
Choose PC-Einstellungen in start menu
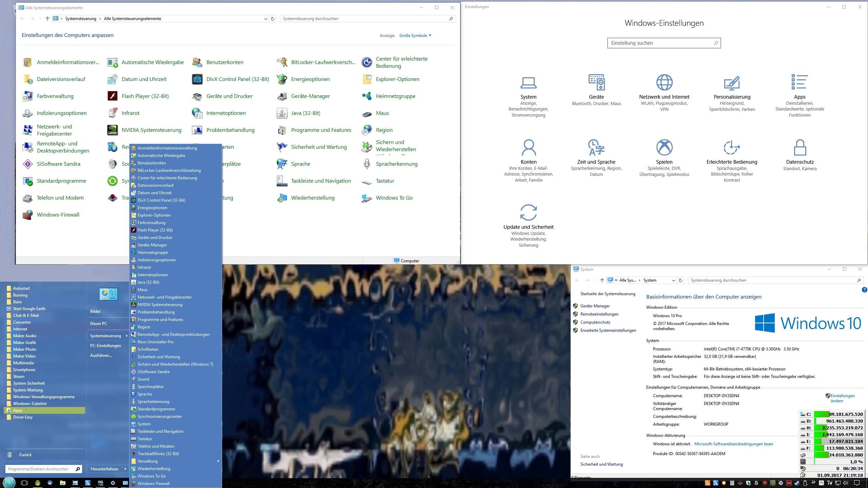tap(105, 346)
